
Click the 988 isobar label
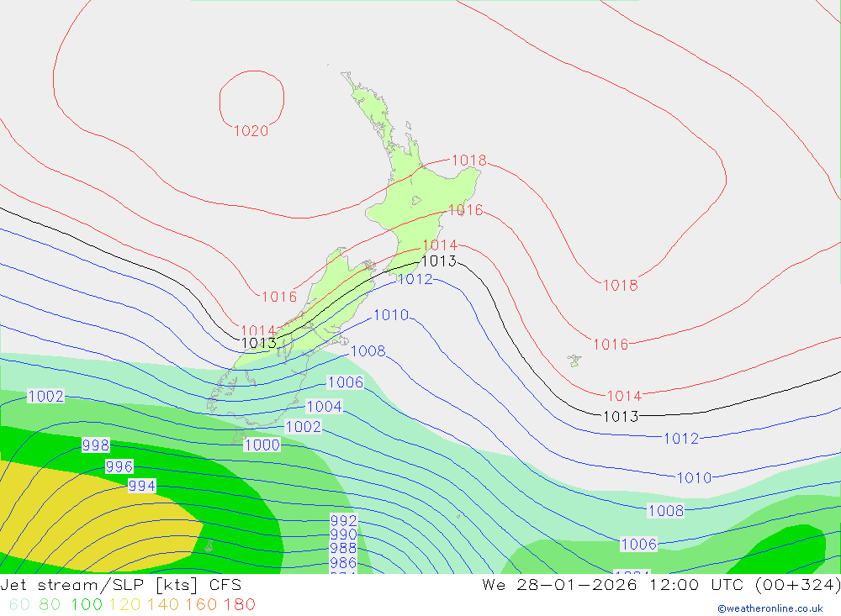pos(343,548)
